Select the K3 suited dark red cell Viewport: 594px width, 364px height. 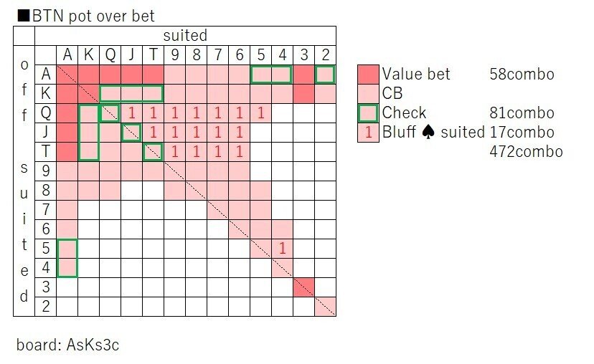point(304,93)
